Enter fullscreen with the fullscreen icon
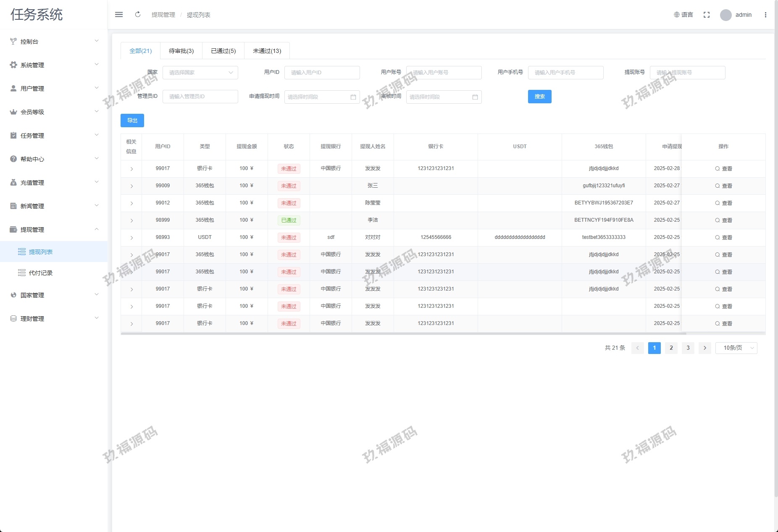Screen dimensions: 778x532 pos(707,15)
